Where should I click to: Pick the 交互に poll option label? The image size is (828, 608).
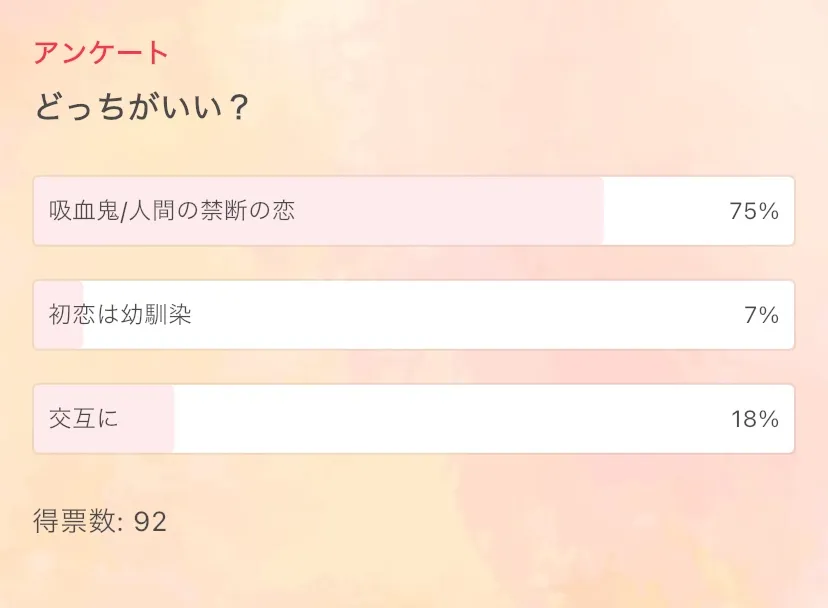84,419
